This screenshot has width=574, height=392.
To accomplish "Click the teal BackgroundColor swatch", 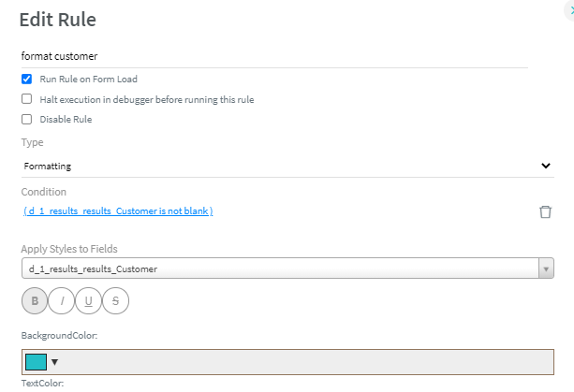I will click(35, 362).
